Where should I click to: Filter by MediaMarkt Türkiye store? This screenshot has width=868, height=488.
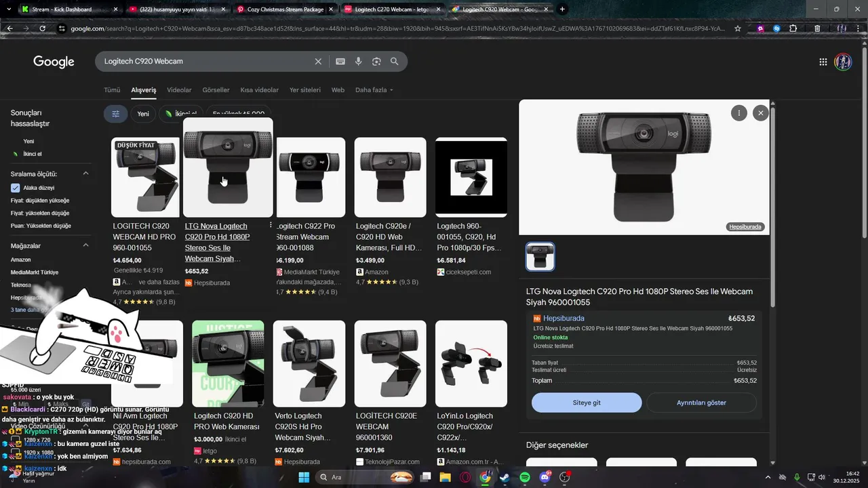[x=35, y=272]
